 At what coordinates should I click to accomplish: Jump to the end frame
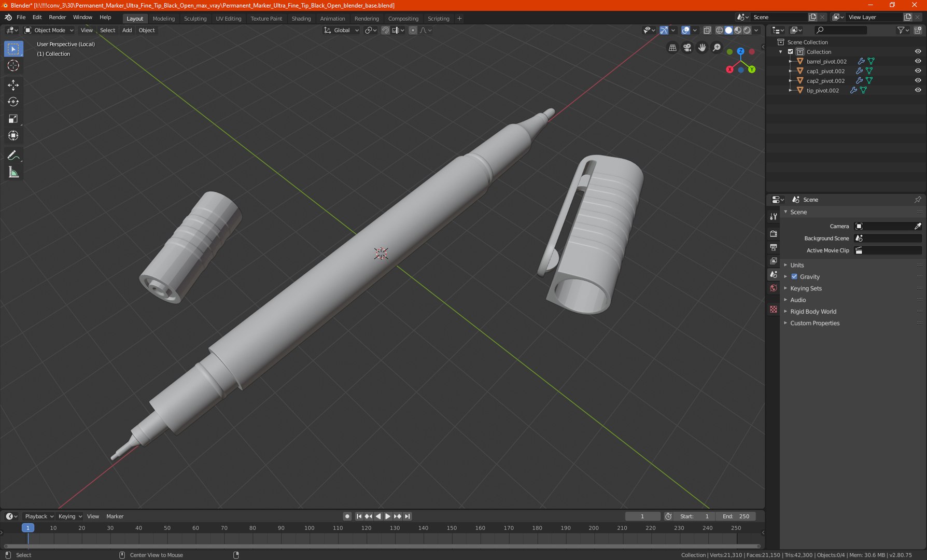pos(408,516)
